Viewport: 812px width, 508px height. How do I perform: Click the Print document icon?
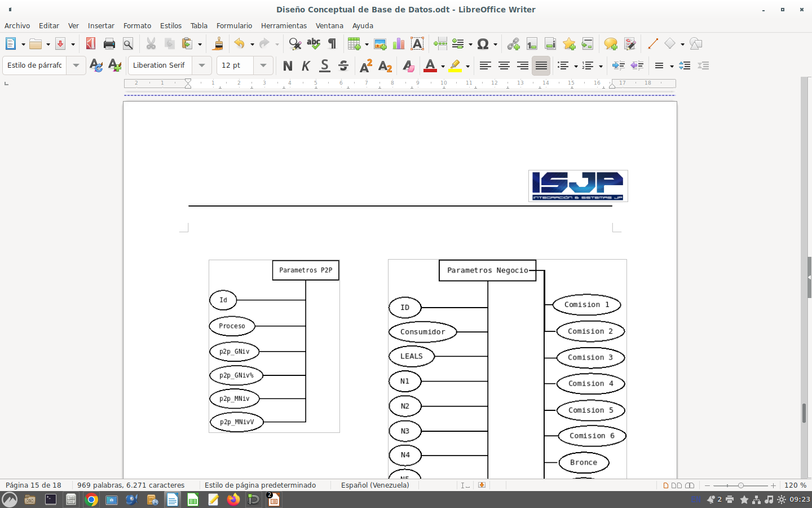(x=109, y=43)
